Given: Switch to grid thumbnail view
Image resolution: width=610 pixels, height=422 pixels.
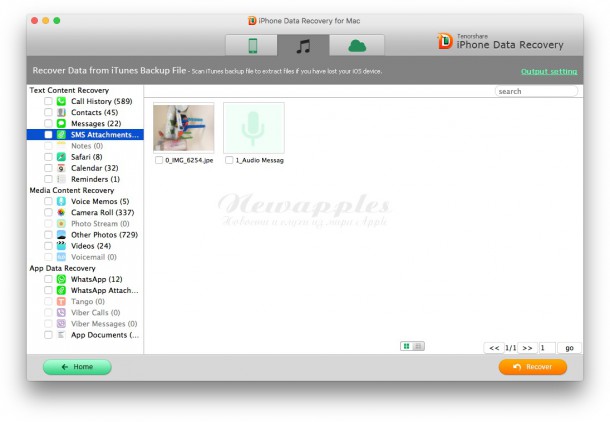Looking at the screenshot, I should (x=407, y=346).
